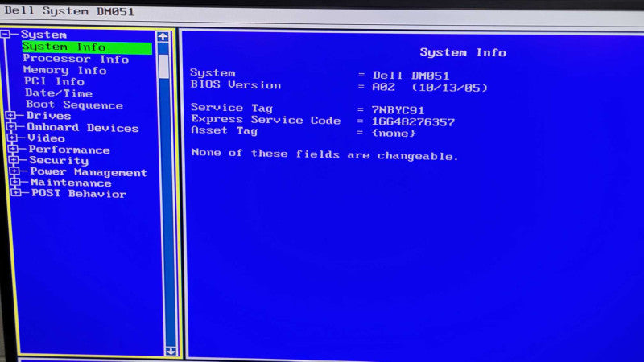644x362 pixels.
Task: Click the Asset Tag value {none}
Action: [x=394, y=134]
